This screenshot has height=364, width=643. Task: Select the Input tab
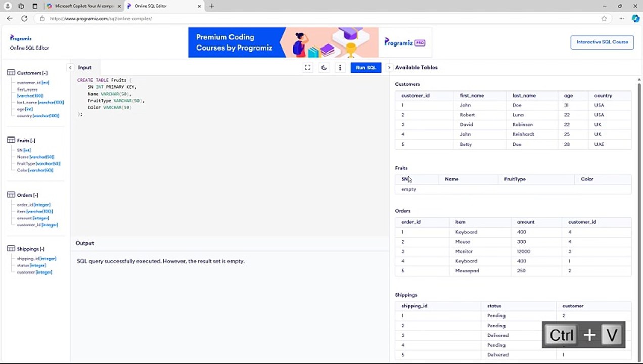click(85, 67)
